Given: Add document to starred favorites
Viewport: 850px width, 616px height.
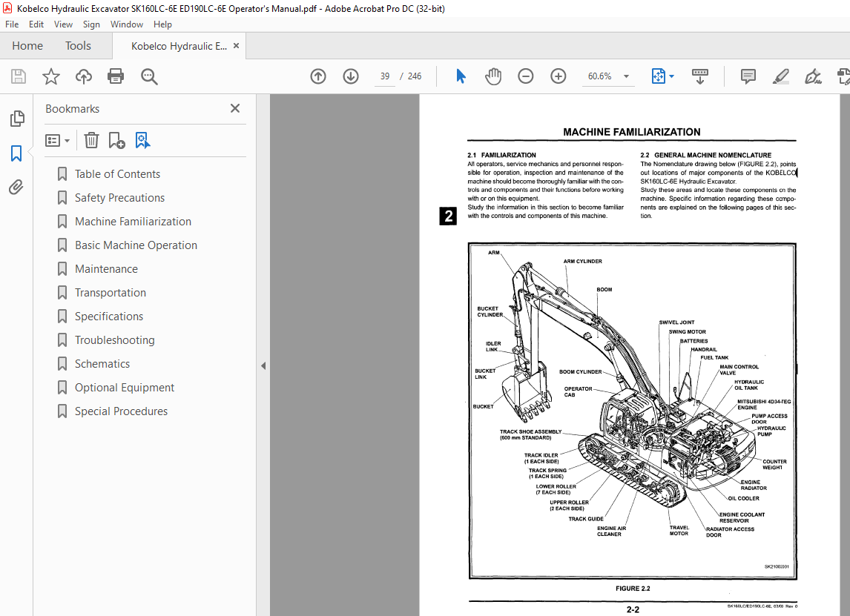Looking at the screenshot, I should pos(51,76).
